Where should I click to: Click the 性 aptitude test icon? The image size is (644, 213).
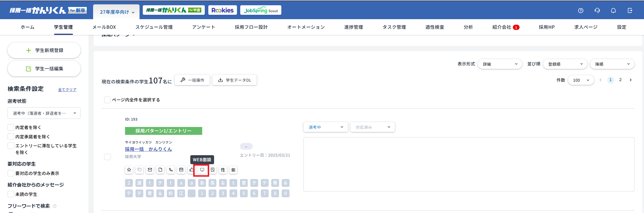(223, 170)
